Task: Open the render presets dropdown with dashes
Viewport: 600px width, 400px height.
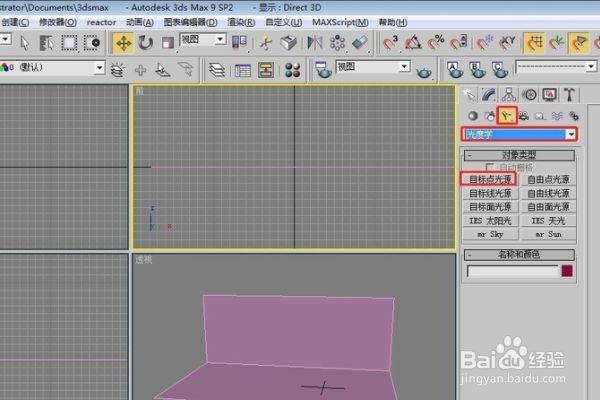Action: point(556,67)
